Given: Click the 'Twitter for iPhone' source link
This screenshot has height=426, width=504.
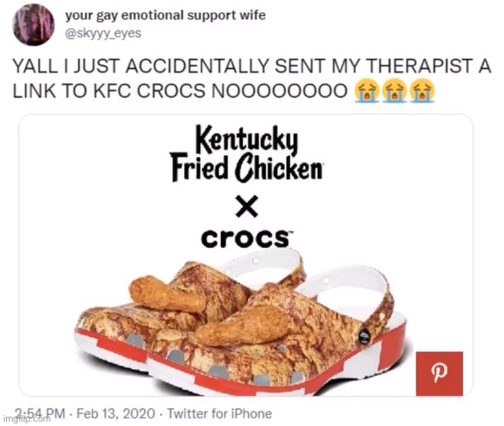Looking at the screenshot, I should pyautogui.click(x=219, y=413).
